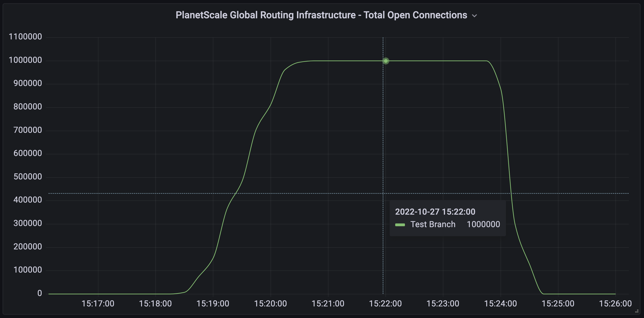
Task: Select the 1000000 value in the tooltip
Action: (483, 224)
